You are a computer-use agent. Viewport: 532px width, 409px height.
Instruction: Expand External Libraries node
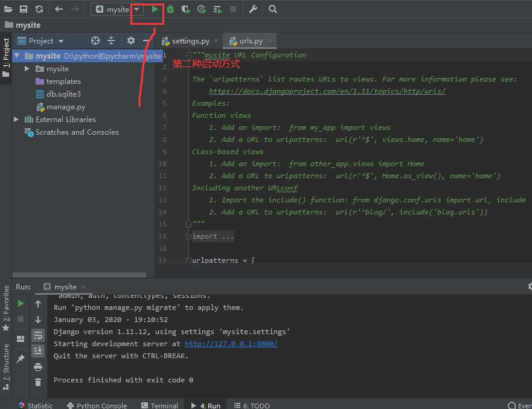[x=16, y=120]
